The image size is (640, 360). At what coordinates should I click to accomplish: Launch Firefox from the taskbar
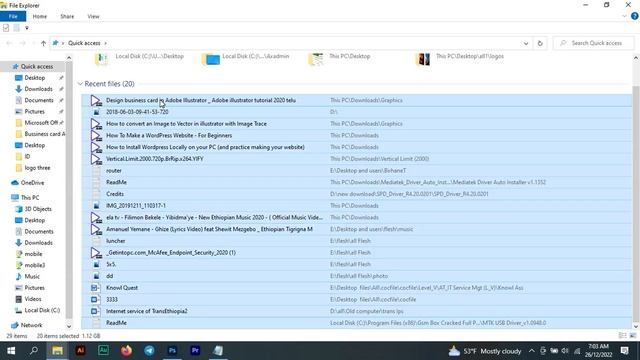pos(126,351)
